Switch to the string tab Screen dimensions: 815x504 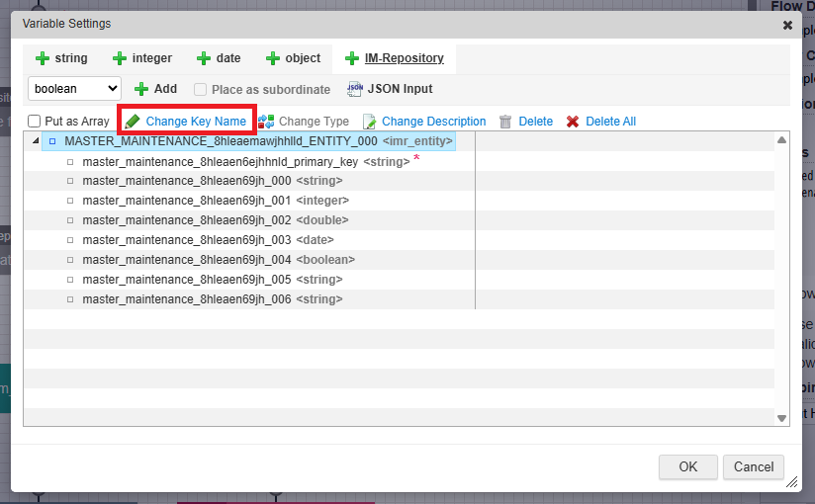pos(62,58)
